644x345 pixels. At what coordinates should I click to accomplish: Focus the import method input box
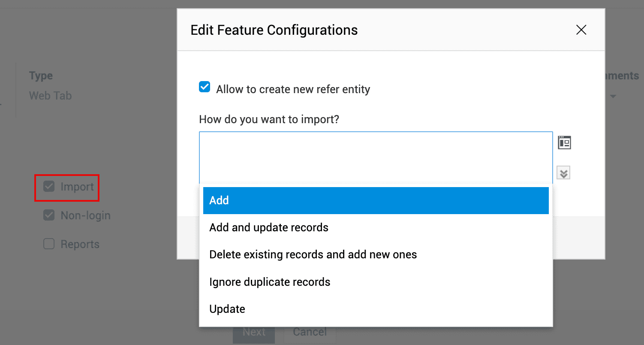pyautogui.click(x=376, y=157)
